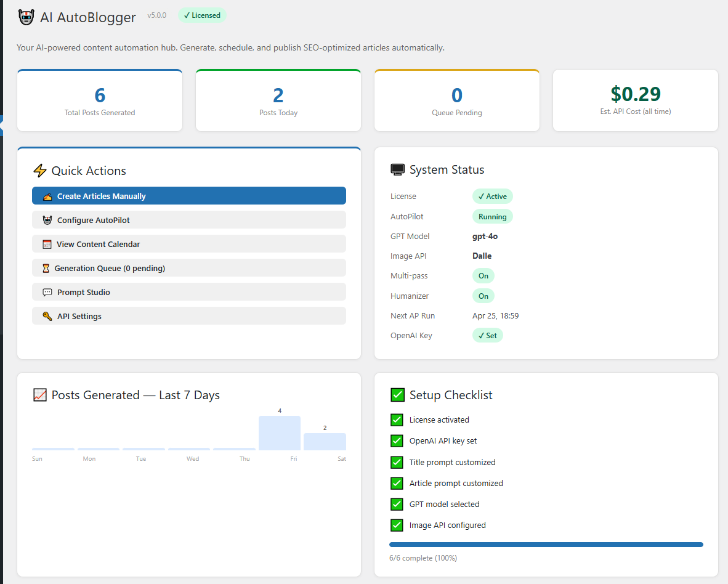Toggle the License activated checkbox
Viewport: 728px width, 584px height.
(x=397, y=420)
